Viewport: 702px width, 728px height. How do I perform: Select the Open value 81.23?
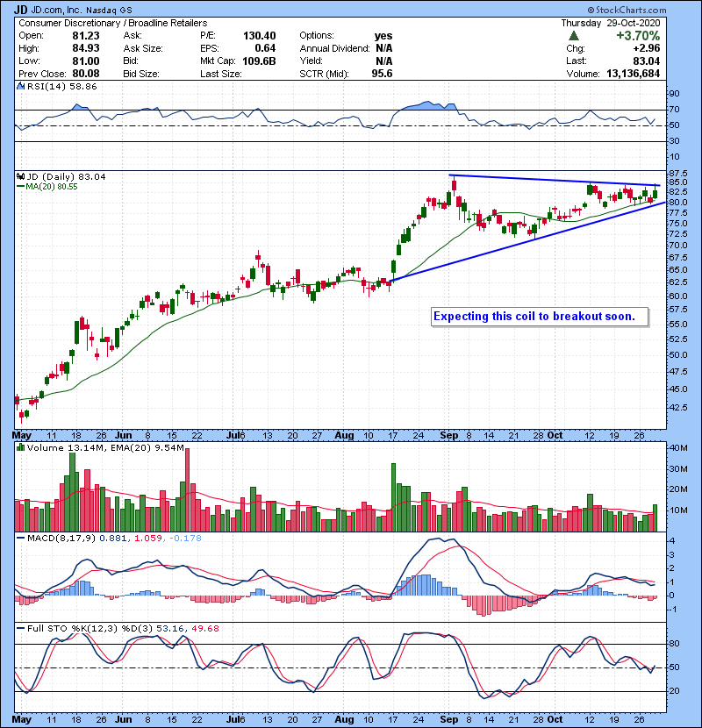point(86,36)
